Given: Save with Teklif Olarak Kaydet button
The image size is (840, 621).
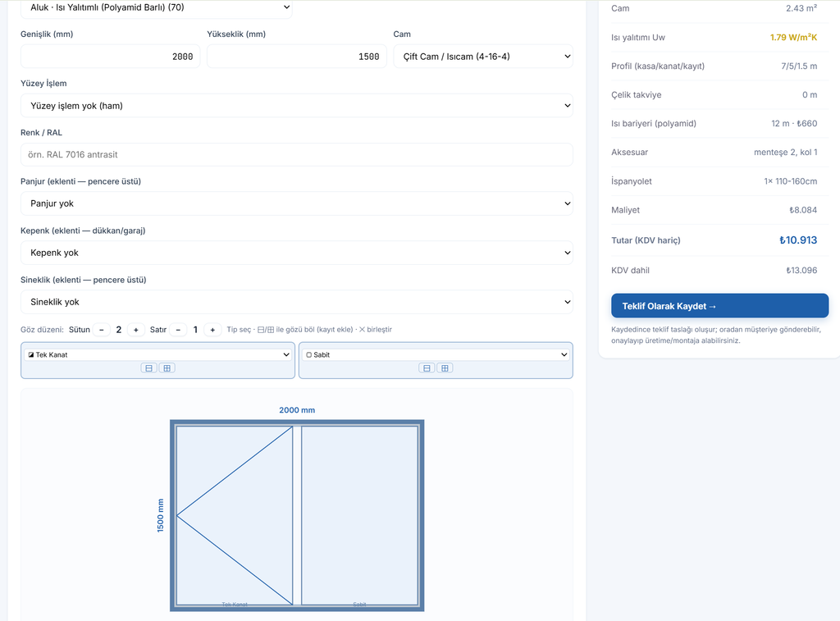Looking at the screenshot, I should (x=719, y=306).
